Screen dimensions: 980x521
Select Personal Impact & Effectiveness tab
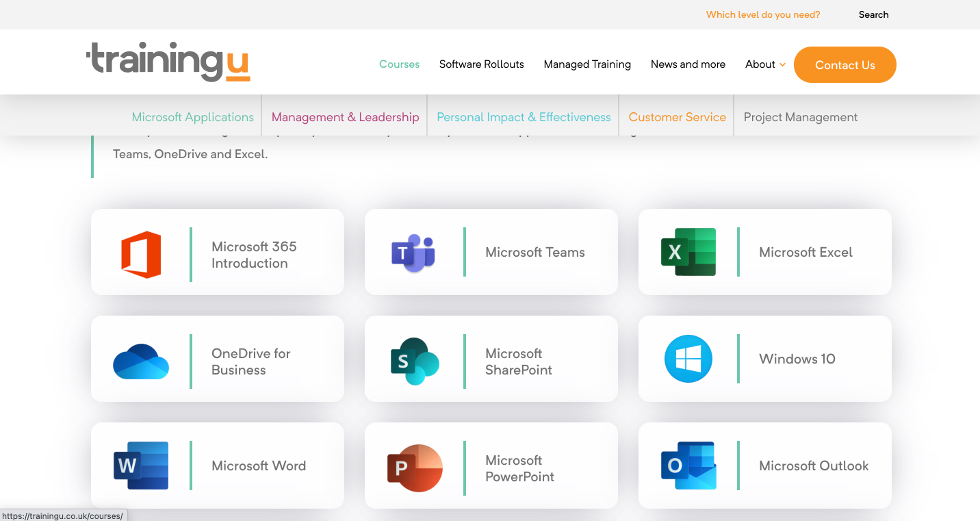point(524,117)
